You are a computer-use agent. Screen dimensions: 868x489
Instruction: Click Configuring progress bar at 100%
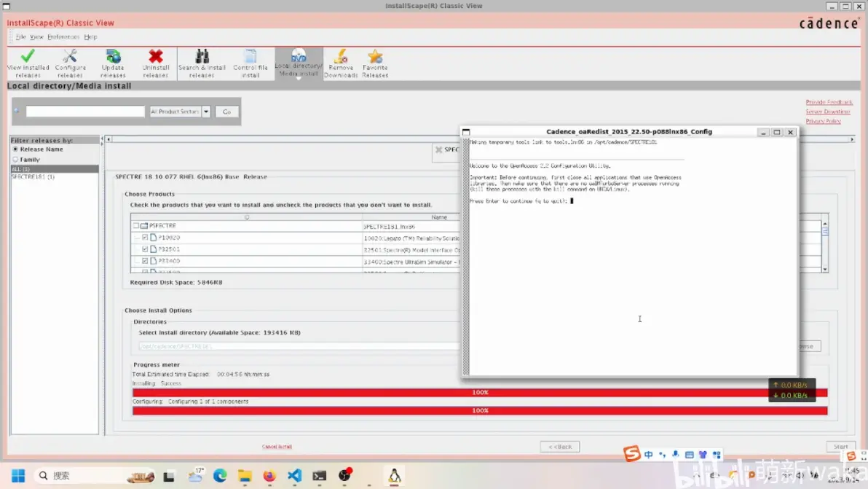point(480,411)
